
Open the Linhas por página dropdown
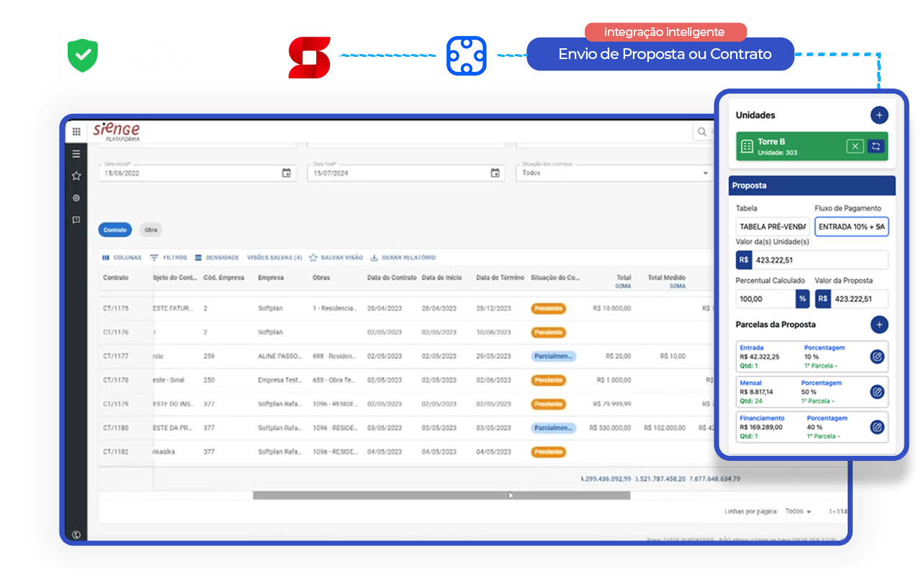tap(798, 511)
